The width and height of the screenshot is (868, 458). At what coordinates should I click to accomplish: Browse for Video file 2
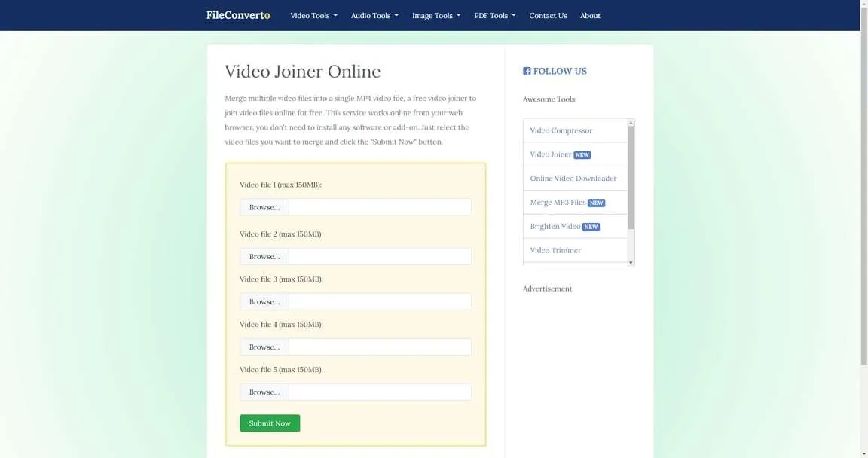(264, 256)
